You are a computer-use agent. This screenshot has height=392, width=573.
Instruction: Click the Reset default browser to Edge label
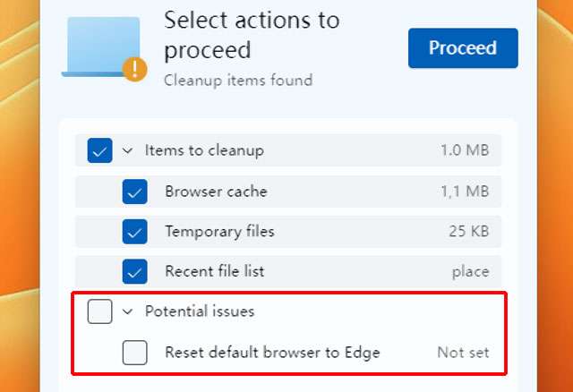coord(272,353)
